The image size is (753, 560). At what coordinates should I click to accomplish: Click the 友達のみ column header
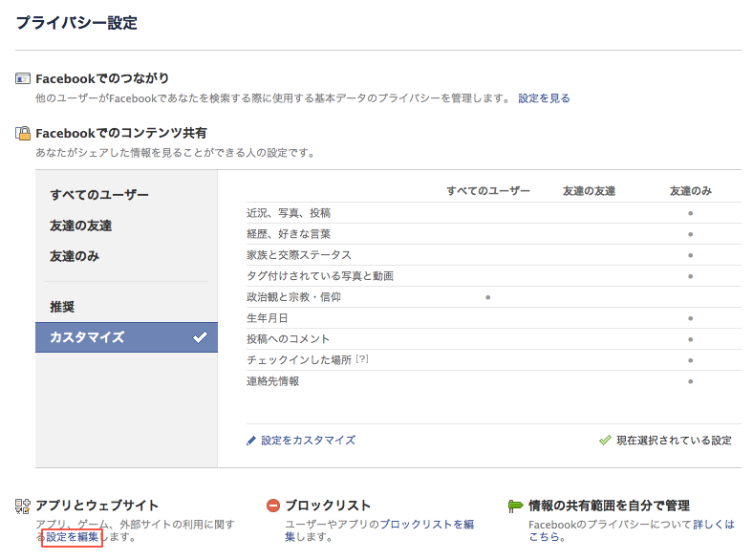(691, 191)
